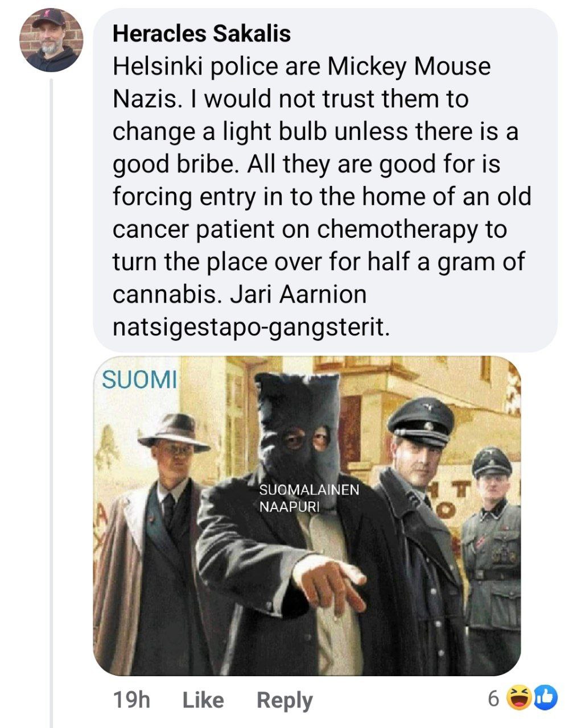Viewport: 577px width, 728px height.
Task: Open the attached SUOMI meme image
Action: pyautogui.click(x=307, y=515)
